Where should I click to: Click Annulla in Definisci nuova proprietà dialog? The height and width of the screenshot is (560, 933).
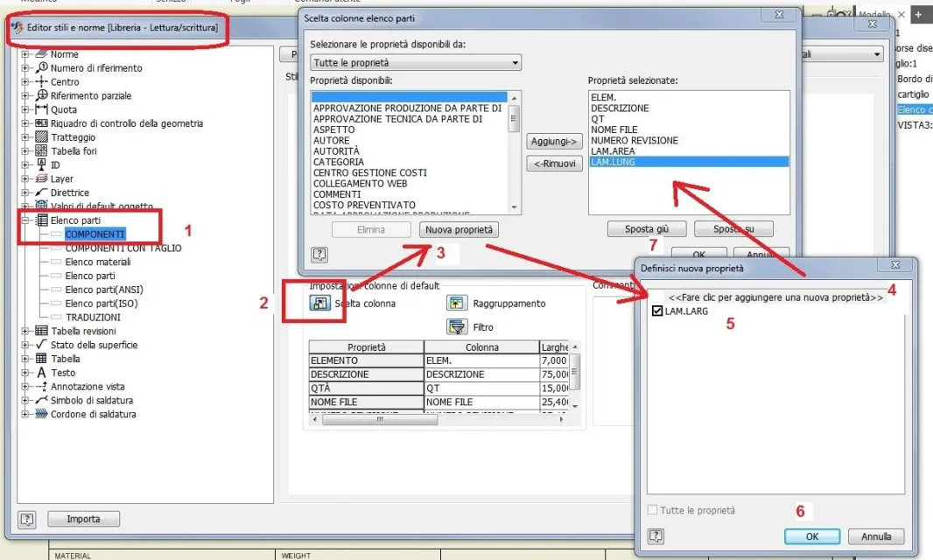tap(876, 536)
